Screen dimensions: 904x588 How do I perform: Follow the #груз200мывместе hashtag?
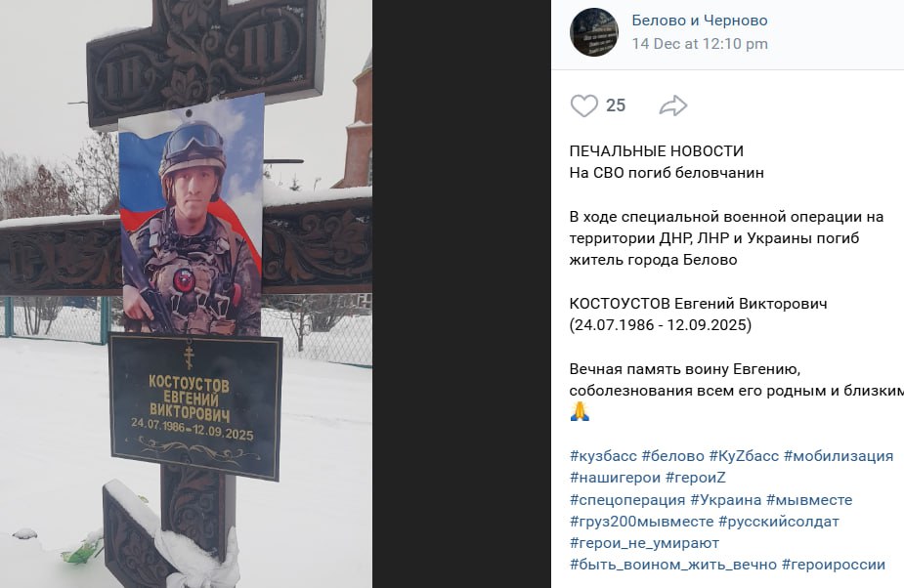tap(641, 522)
